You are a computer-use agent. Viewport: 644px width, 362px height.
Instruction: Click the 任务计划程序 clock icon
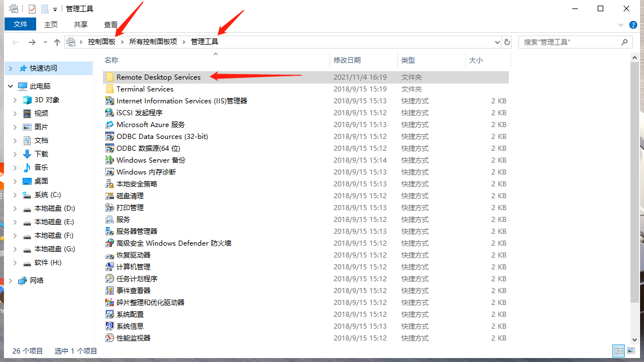(110, 279)
